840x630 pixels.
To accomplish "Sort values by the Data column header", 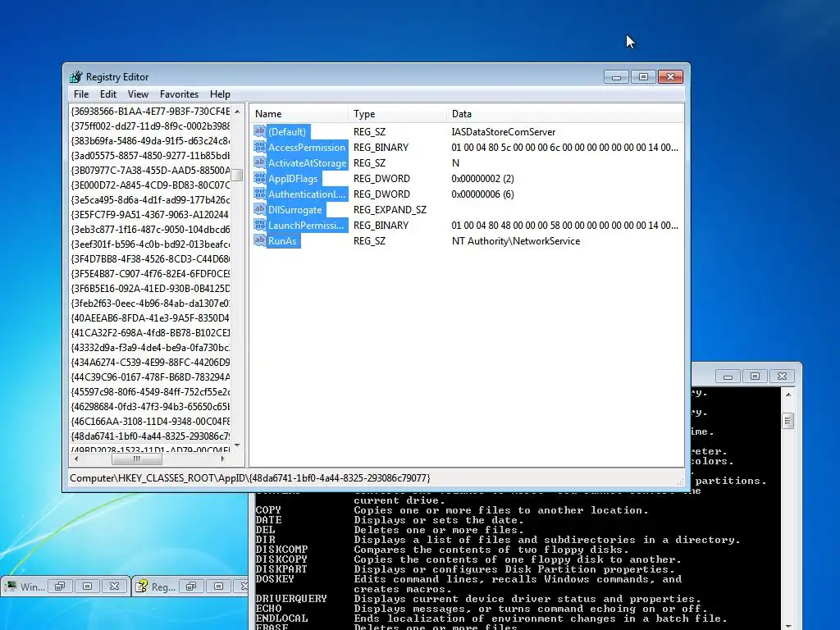I will tap(564, 113).
